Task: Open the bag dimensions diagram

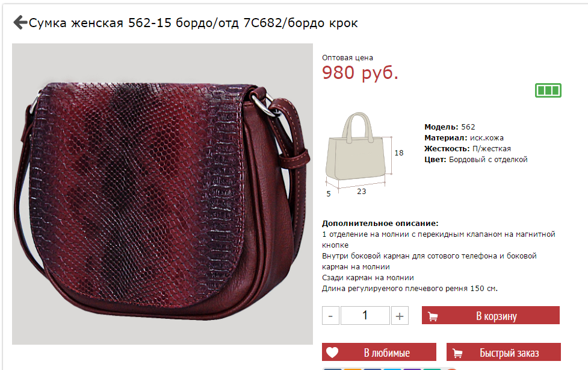Action: point(362,154)
